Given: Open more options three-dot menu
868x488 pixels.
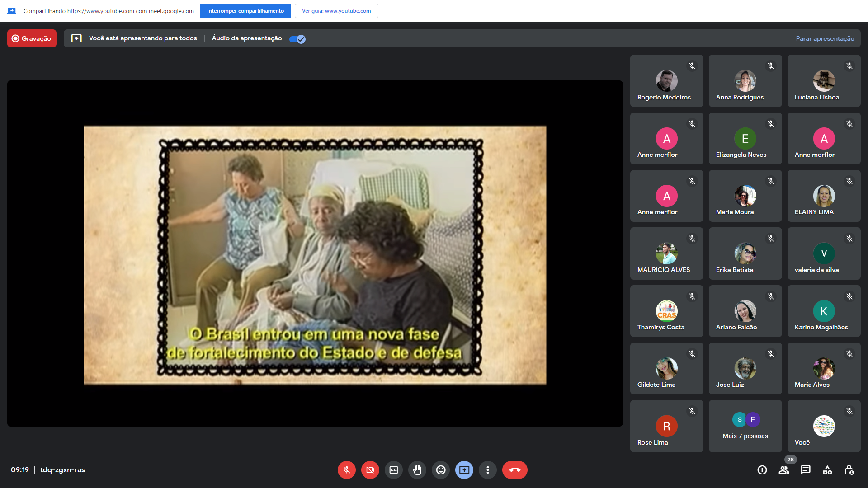Looking at the screenshot, I should (487, 470).
